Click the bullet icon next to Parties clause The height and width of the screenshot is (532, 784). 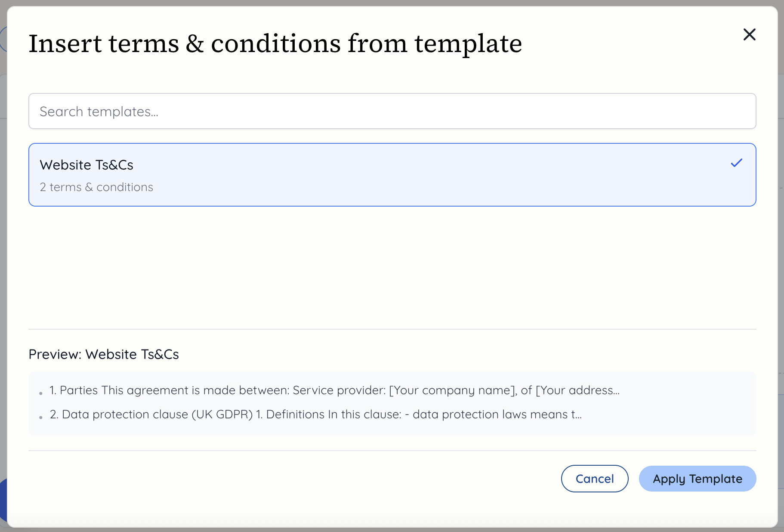pos(41,393)
